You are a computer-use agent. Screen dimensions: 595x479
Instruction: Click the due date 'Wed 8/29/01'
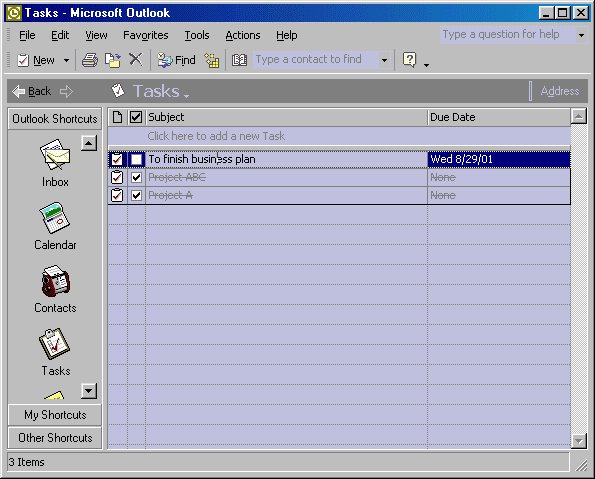tap(461, 159)
